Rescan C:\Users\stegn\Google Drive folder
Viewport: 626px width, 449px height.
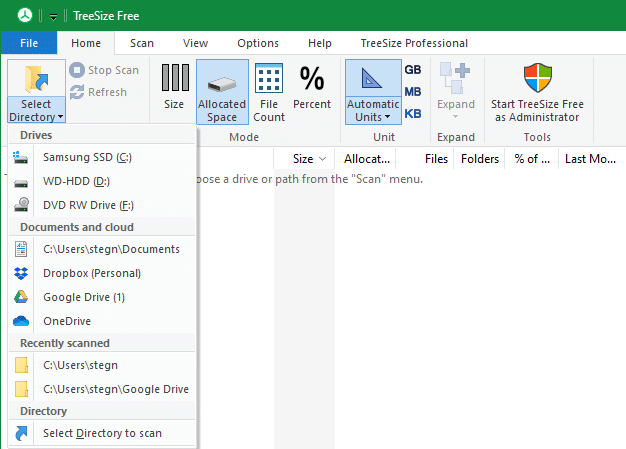coord(102,389)
